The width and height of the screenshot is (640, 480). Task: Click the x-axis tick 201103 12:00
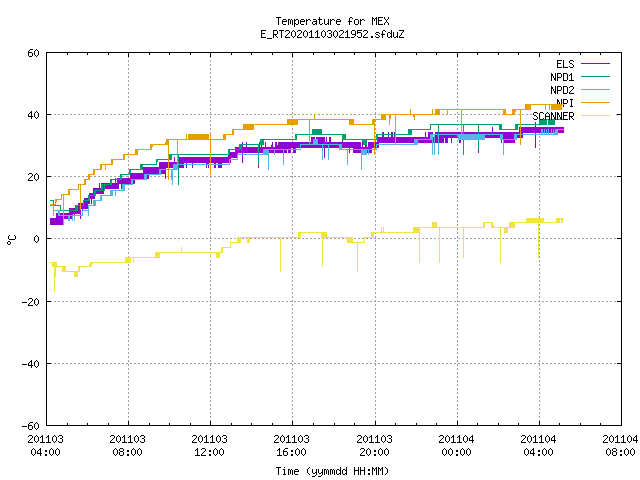tap(209, 446)
